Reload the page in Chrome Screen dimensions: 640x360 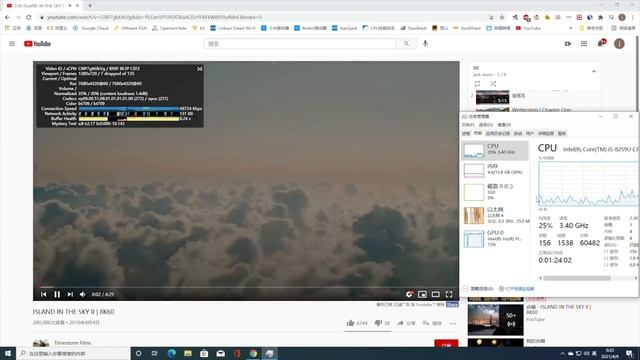click(29, 17)
